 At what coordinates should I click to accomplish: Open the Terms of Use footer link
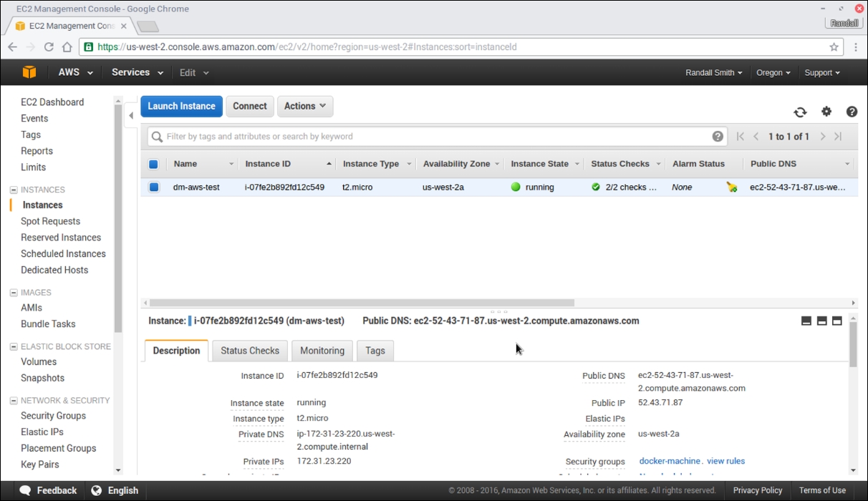click(x=822, y=490)
